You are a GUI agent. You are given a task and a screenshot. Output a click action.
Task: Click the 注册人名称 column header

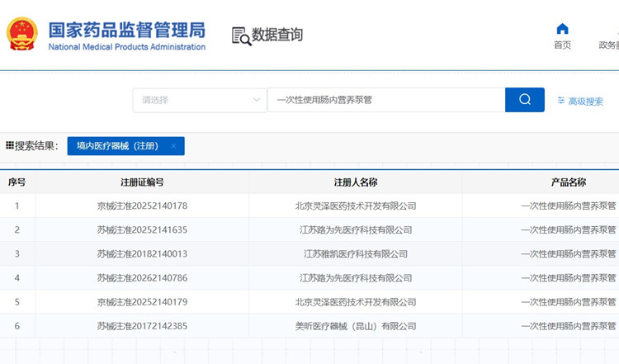click(x=356, y=182)
